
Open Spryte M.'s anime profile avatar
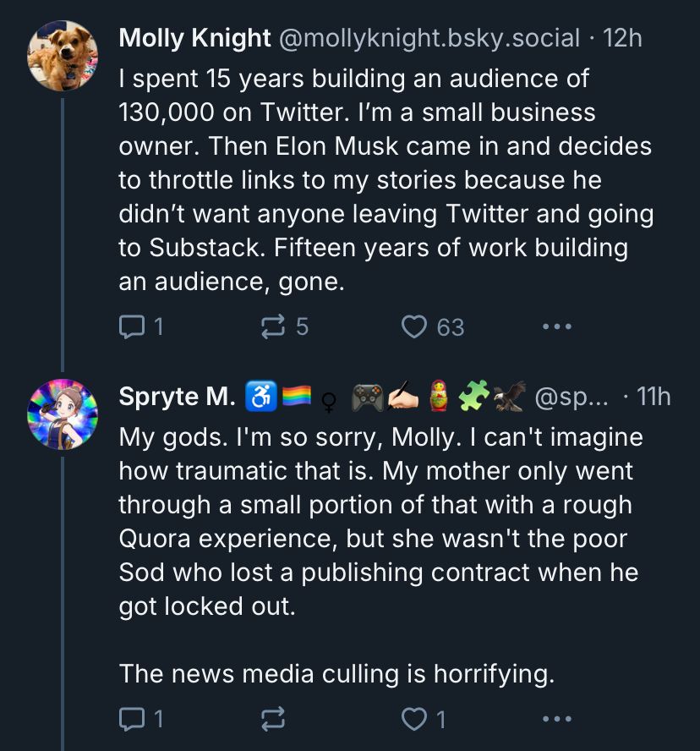[63, 414]
